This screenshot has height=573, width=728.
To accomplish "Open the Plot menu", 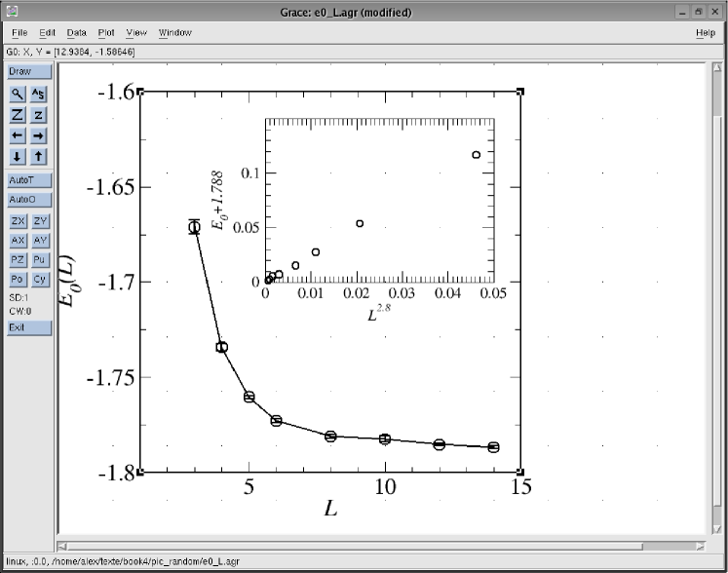I will pyautogui.click(x=106, y=32).
